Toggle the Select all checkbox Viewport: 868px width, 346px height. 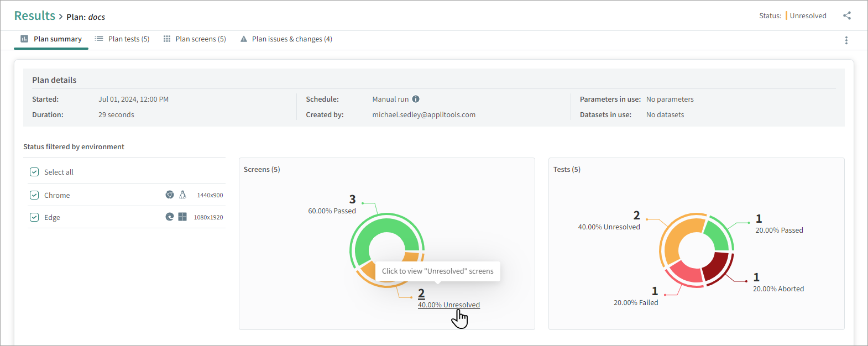[x=34, y=172]
